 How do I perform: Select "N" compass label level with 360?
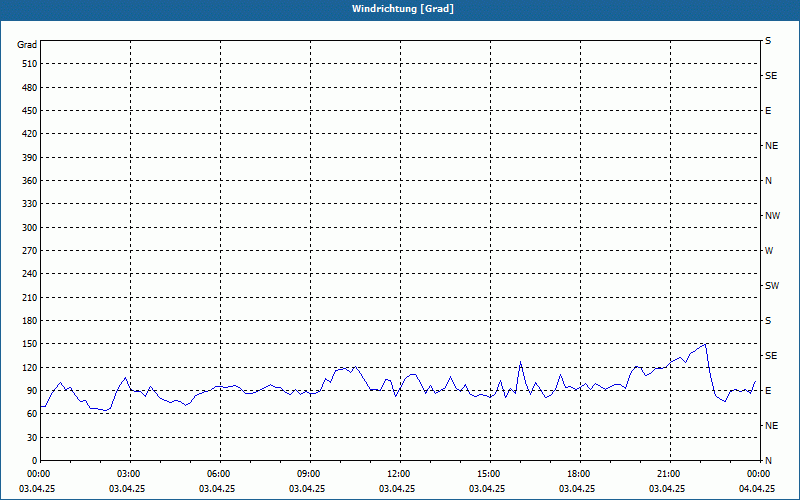769,181
